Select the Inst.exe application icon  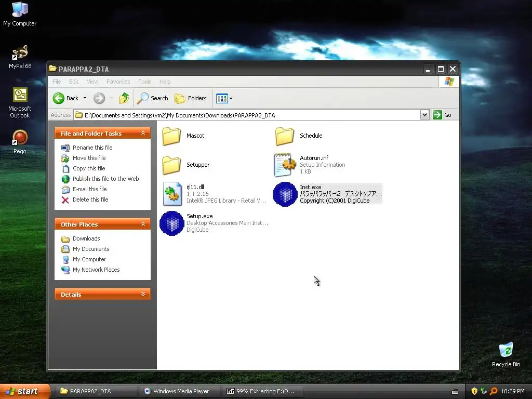pos(285,194)
